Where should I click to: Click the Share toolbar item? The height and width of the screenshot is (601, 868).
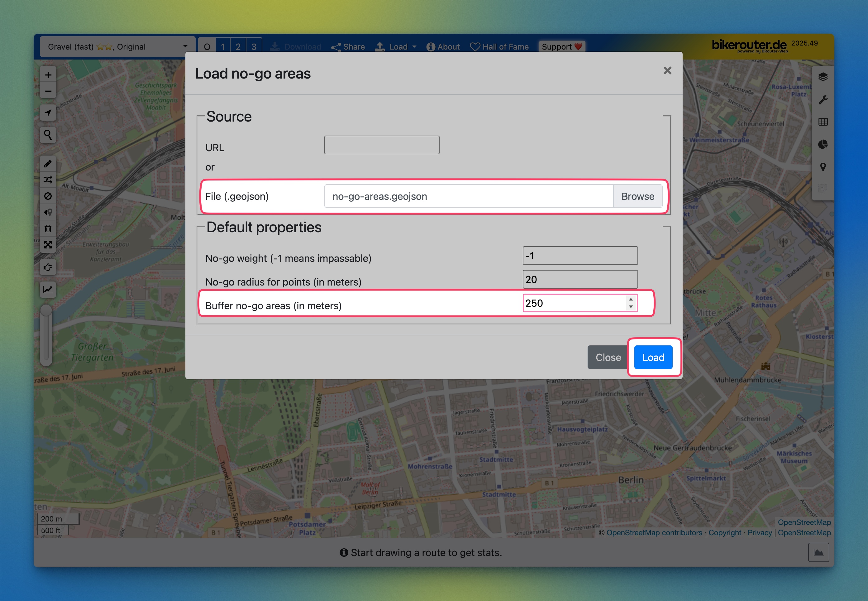(348, 47)
